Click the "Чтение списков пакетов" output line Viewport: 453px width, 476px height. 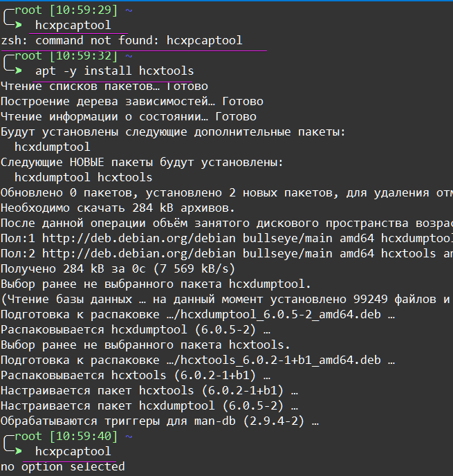tap(104, 86)
